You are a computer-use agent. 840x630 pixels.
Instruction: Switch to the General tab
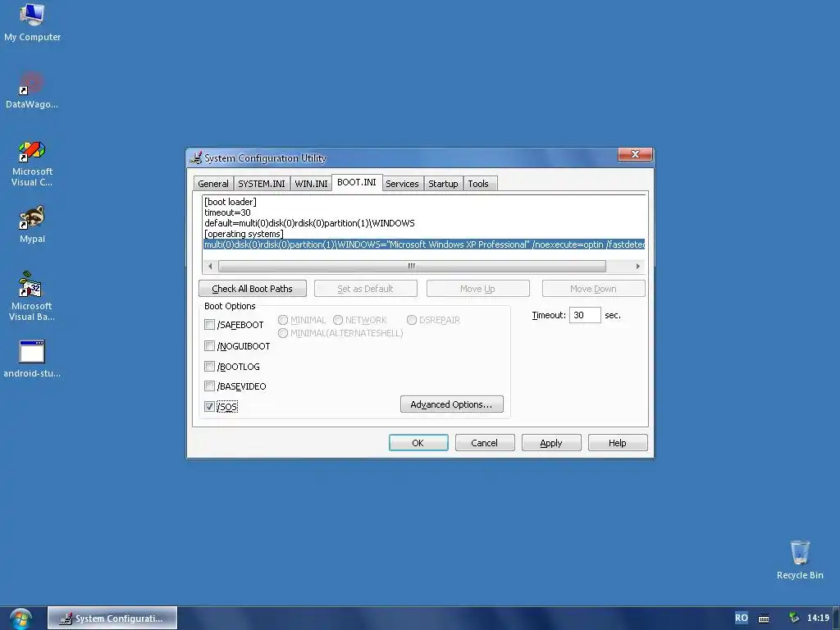pos(213,184)
